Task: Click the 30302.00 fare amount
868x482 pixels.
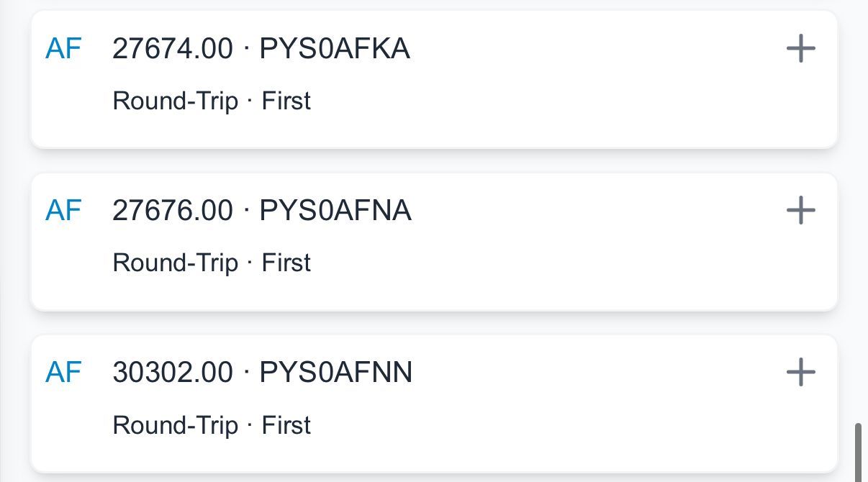Action: pos(173,373)
